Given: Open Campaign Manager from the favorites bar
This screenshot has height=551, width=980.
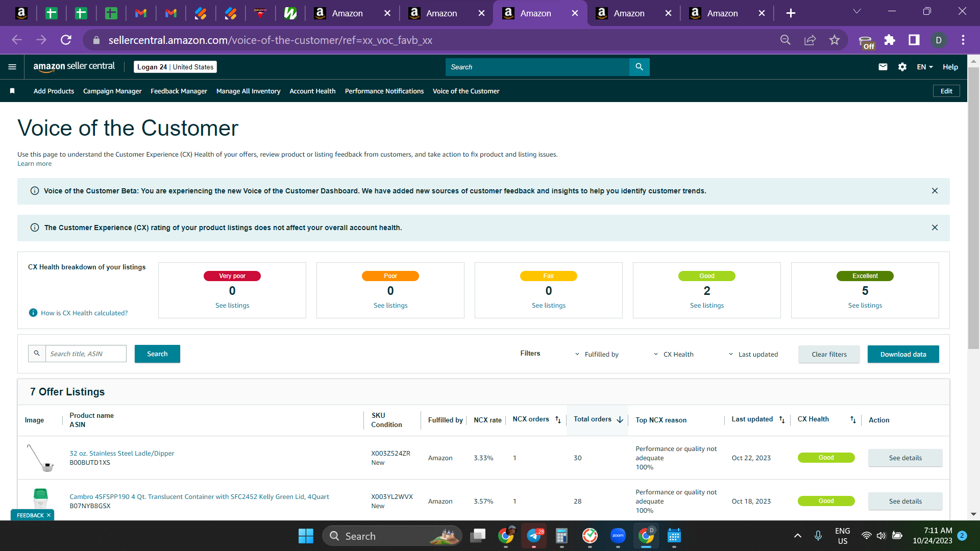Looking at the screenshot, I should (112, 91).
